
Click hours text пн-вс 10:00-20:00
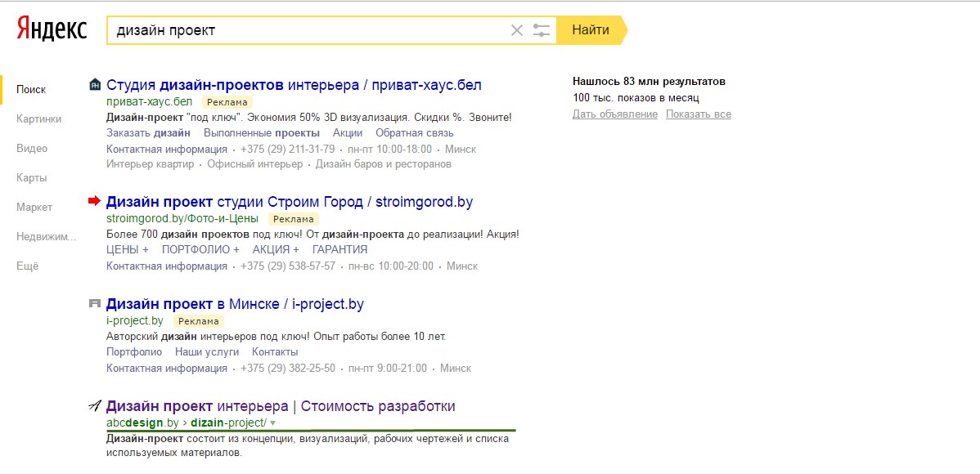tap(391, 266)
